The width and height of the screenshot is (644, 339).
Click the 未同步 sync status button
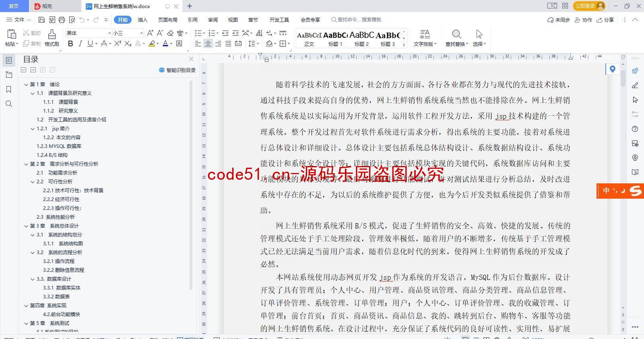click(x=559, y=20)
